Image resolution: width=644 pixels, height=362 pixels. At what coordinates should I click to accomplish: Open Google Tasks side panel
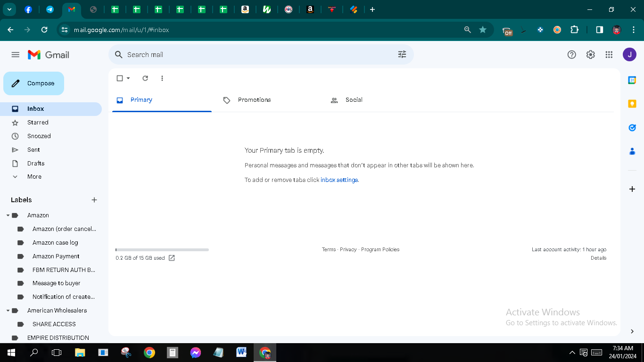[x=632, y=128]
